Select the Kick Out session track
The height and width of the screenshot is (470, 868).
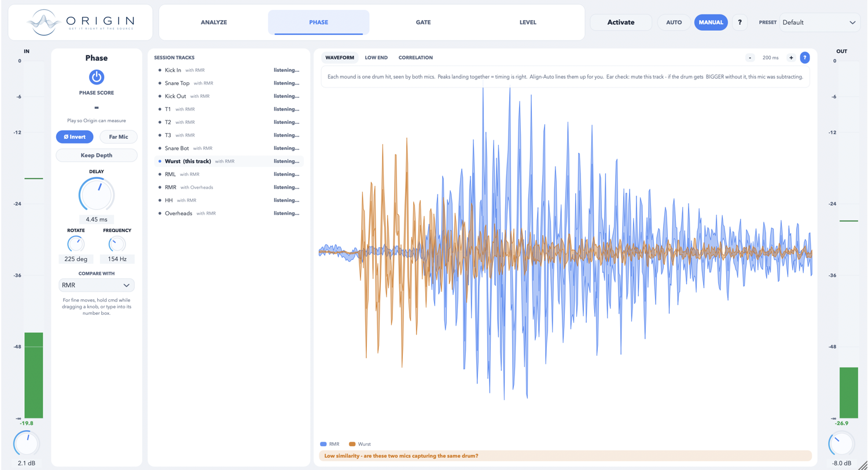(x=229, y=96)
